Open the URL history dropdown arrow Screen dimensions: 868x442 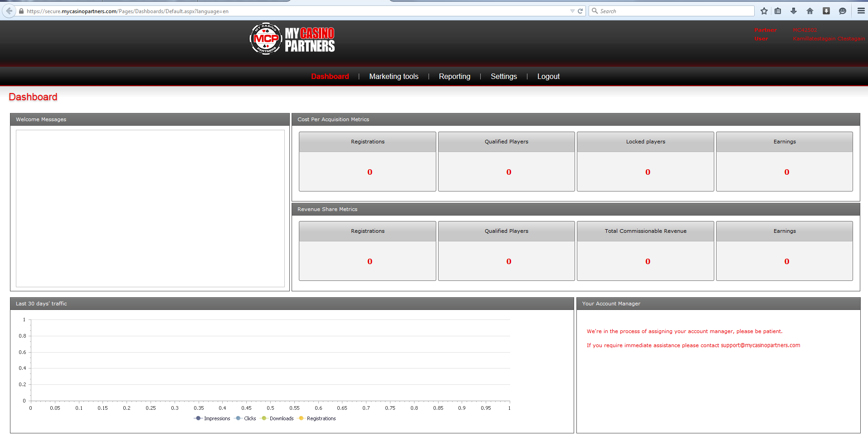572,11
